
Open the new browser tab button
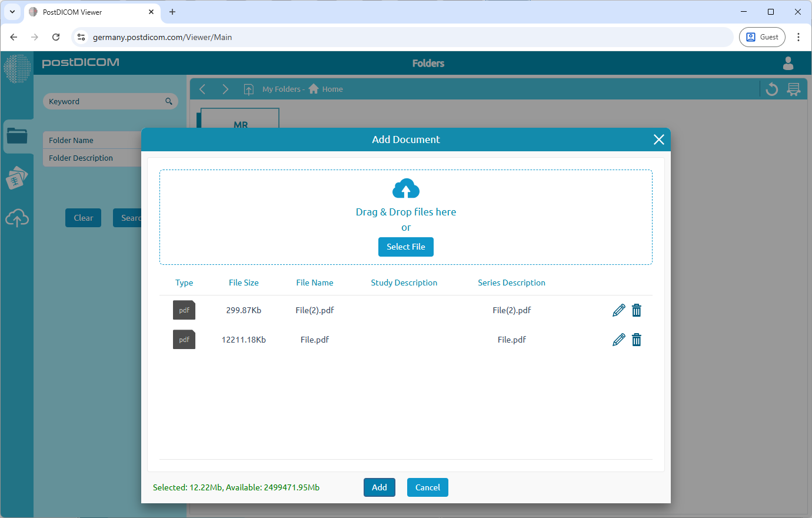(x=172, y=12)
